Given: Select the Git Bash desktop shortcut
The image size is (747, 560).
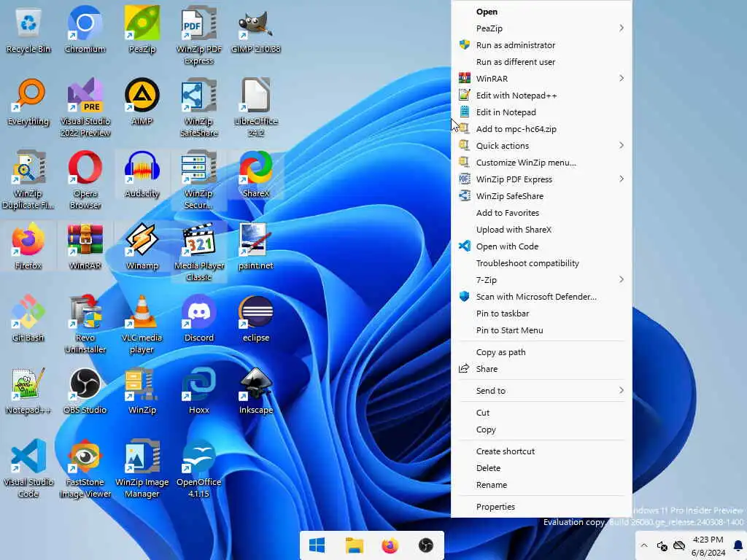Looking at the screenshot, I should point(28,318).
